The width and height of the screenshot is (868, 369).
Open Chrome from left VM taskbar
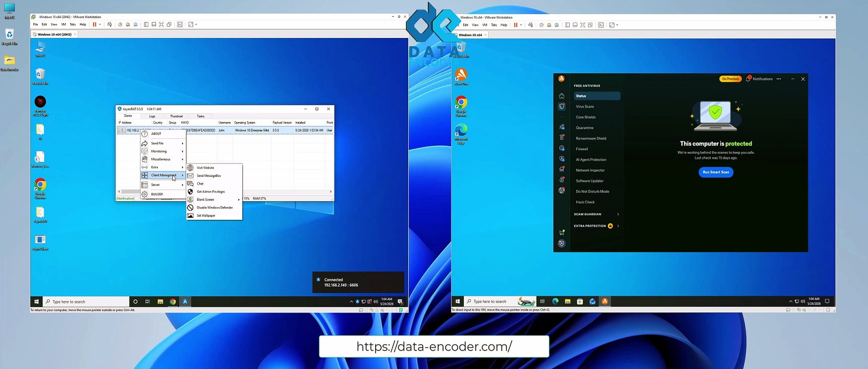[173, 301]
